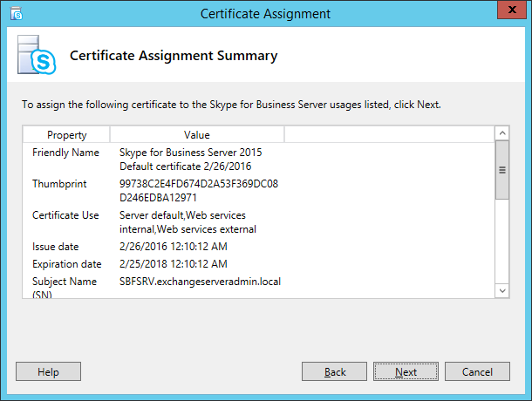Close the Certificate Assignment window

[512, 10]
